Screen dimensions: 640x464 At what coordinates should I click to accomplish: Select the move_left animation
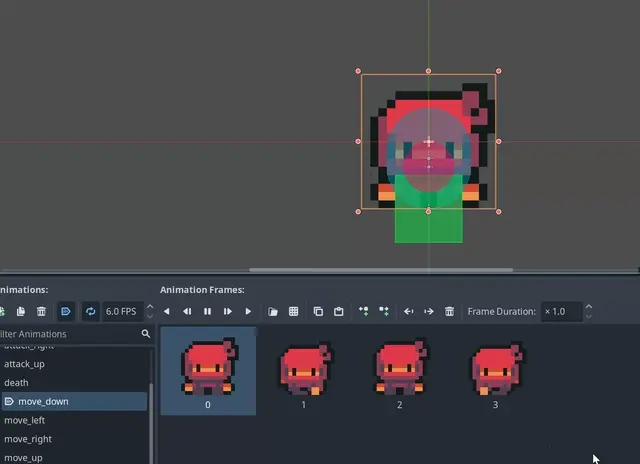click(x=24, y=420)
